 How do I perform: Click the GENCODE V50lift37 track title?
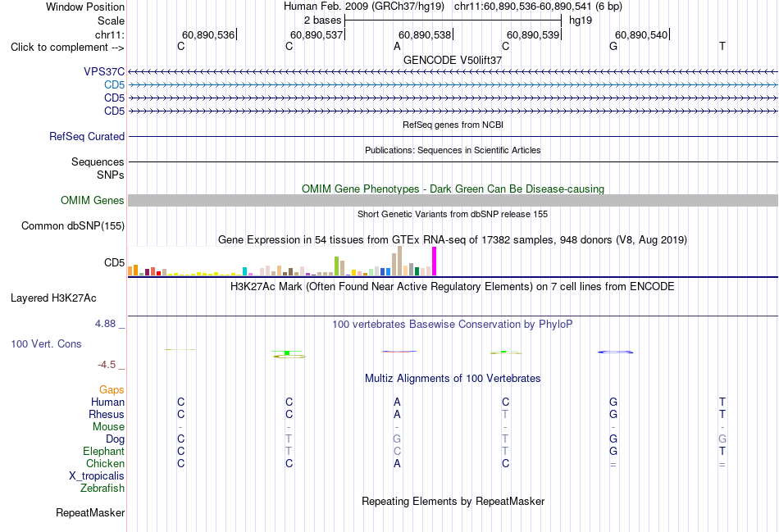453,60
